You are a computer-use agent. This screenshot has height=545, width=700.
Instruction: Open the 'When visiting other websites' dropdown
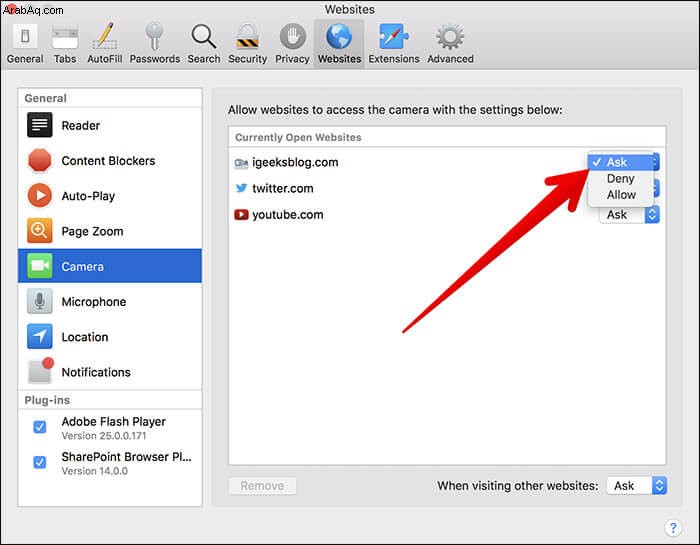click(637, 486)
